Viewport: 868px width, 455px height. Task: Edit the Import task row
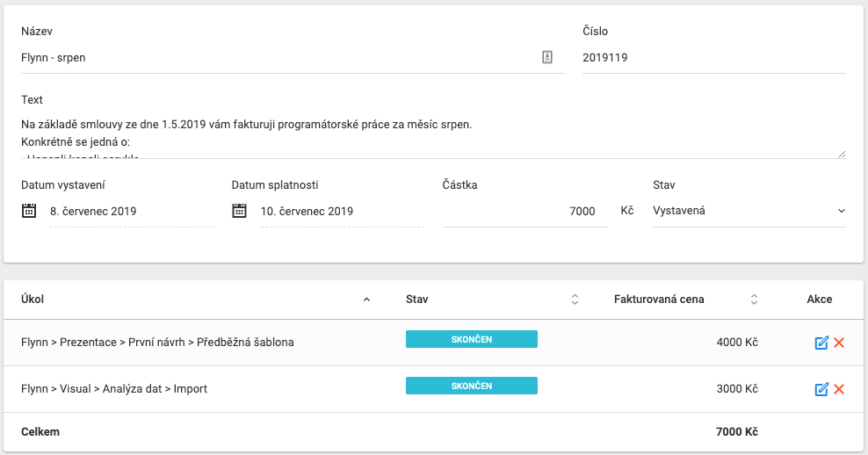click(x=821, y=389)
